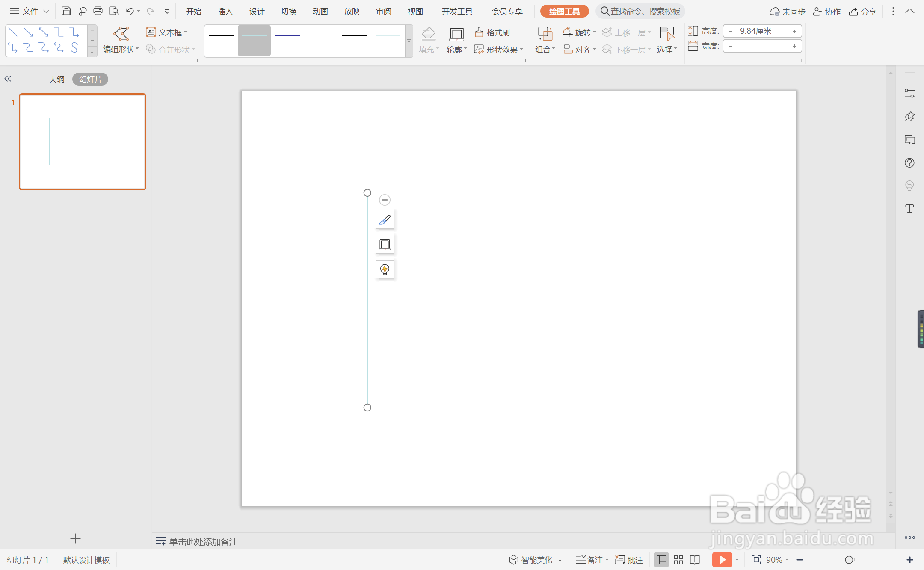Open slideshow play options arrow
Image resolution: width=924 pixels, height=570 pixels.
tap(737, 560)
